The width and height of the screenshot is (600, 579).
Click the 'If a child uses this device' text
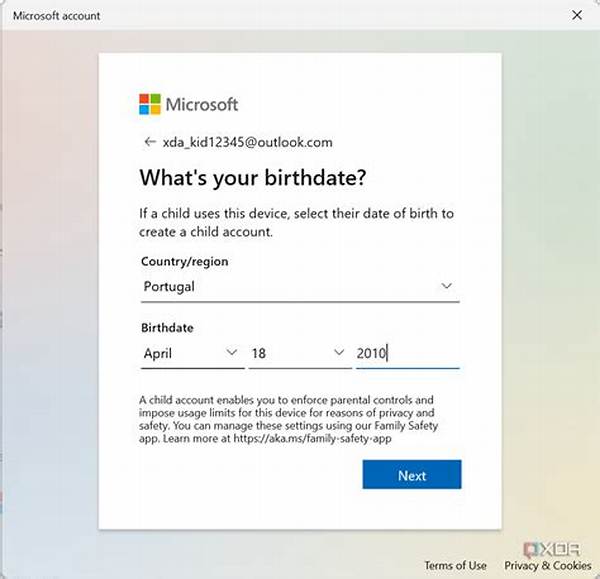click(296, 223)
